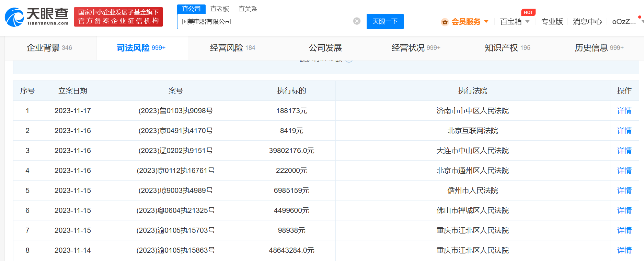Viewport: 644px width, 261px height.
Task: Click case number (2023)粤0604执21325号
Action: 176,210
